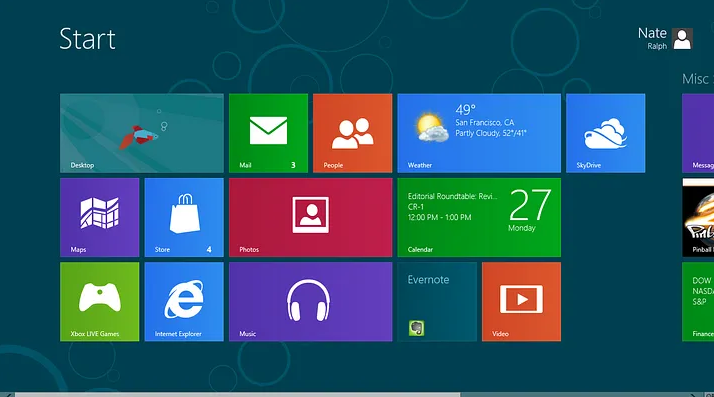
Task: Open the SkyDrive cloud tile
Action: [606, 133]
